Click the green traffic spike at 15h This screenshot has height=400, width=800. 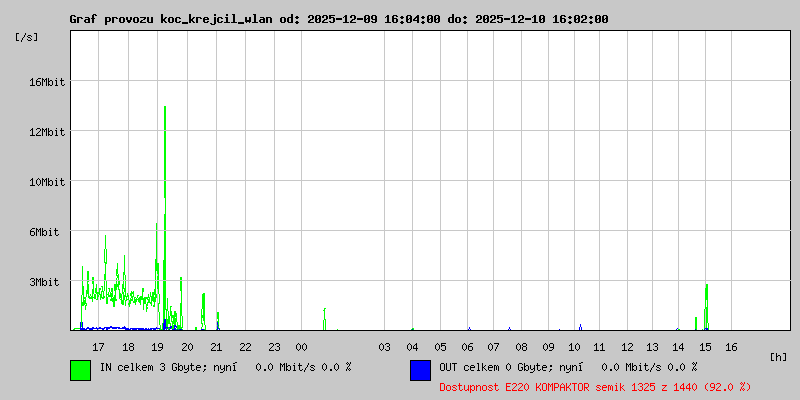706,306
